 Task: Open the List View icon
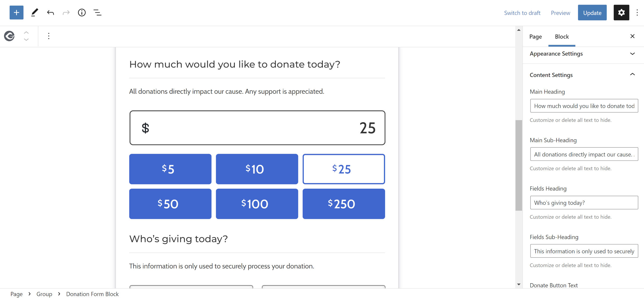point(97,13)
